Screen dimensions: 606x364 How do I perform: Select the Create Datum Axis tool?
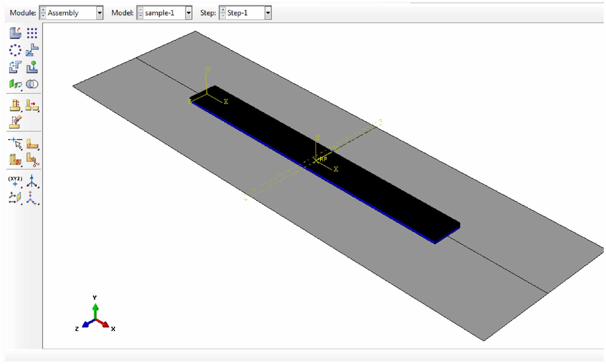click(32, 181)
